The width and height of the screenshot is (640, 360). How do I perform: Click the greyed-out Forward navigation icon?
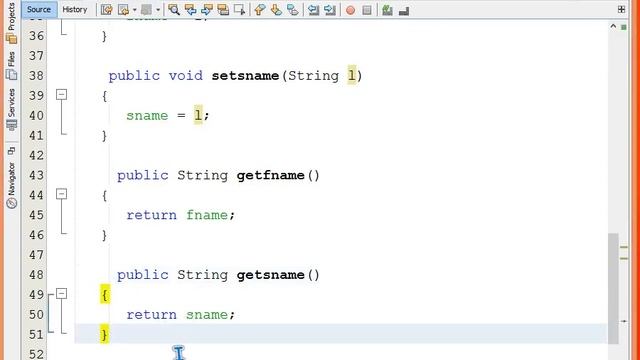click(146, 10)
